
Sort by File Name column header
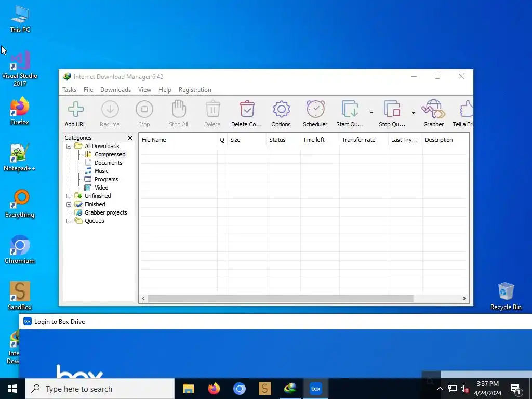coord(178,140)
